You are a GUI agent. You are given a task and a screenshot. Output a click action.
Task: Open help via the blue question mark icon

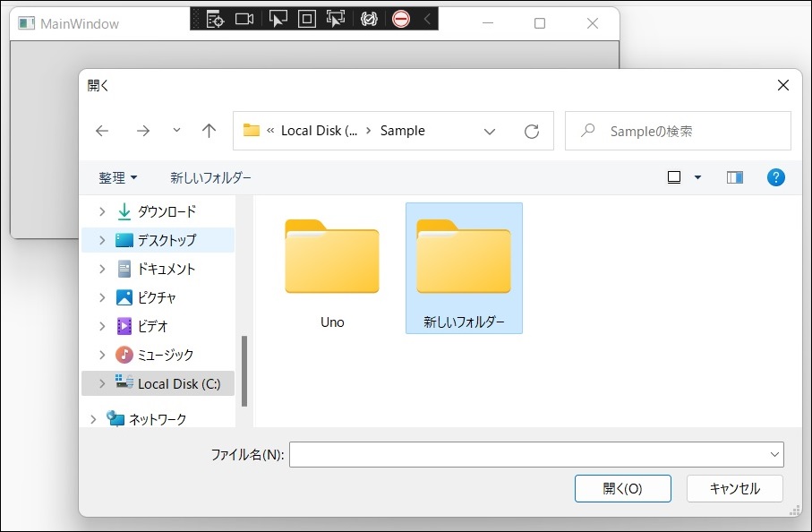coord(775,176)
